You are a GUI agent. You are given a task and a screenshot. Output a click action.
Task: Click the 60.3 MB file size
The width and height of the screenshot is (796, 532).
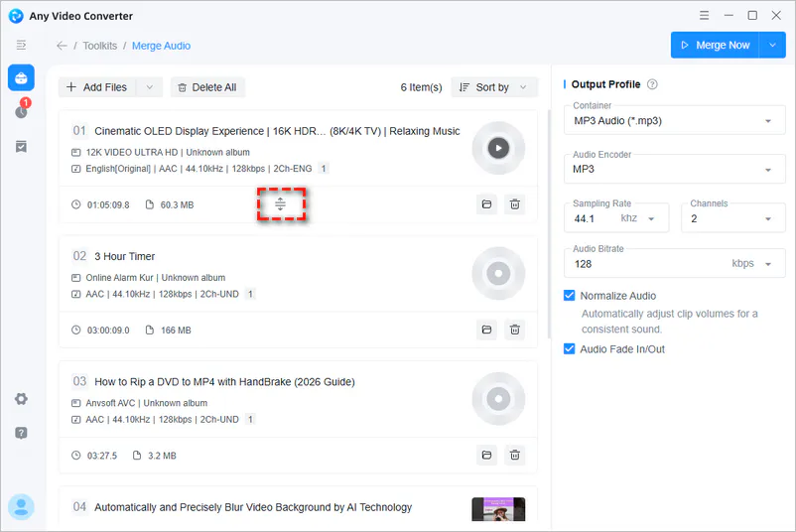tap(178, 205)
